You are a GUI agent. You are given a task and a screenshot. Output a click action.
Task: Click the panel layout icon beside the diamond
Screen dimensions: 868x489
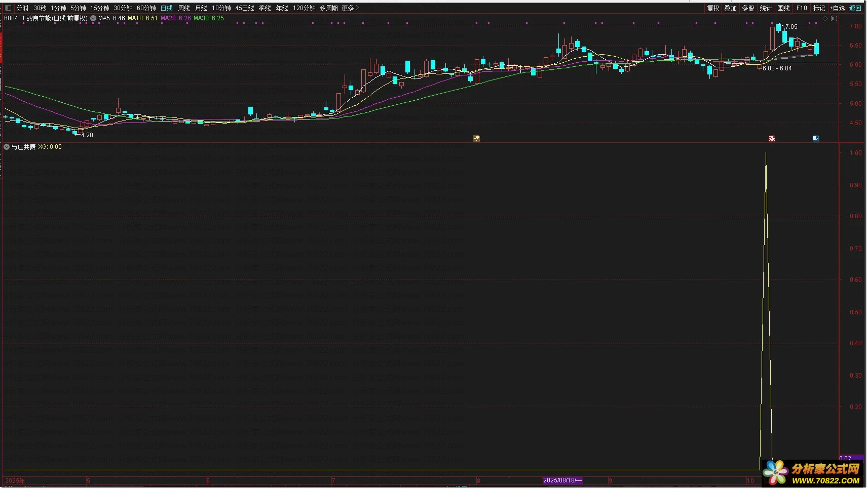834,18
